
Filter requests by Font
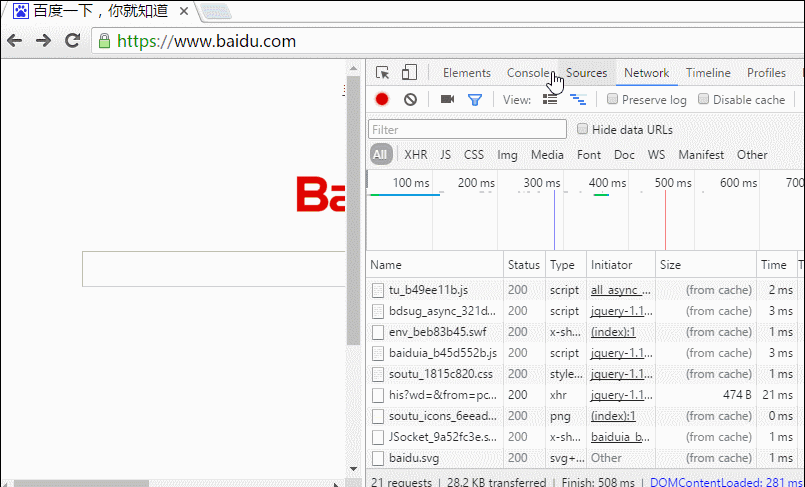pos(588,154)
